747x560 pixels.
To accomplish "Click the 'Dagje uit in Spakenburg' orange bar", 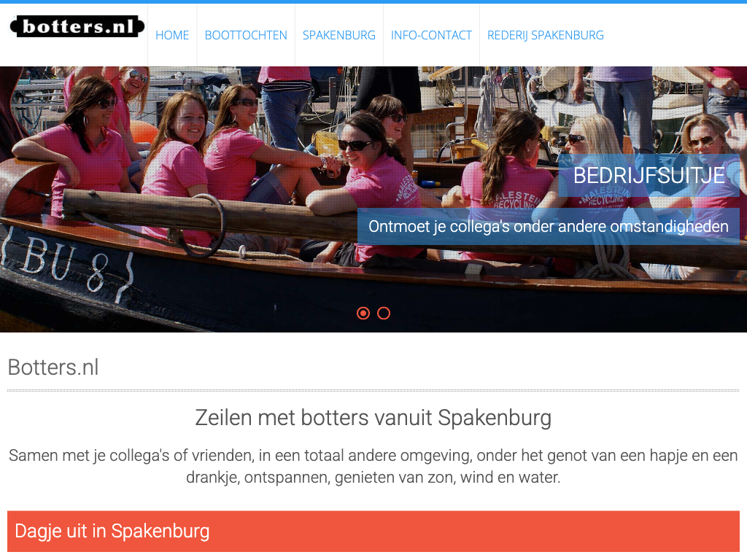I will 373,531.
